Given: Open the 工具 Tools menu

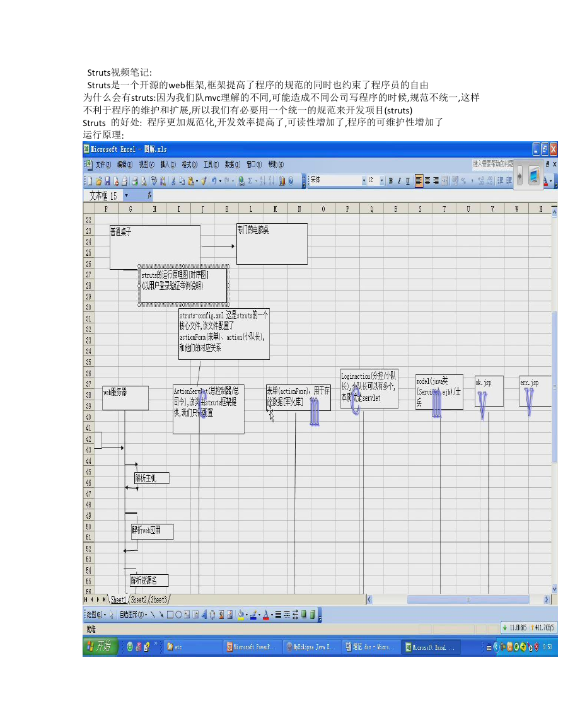Looking at the screenshot, I should 211,165.
